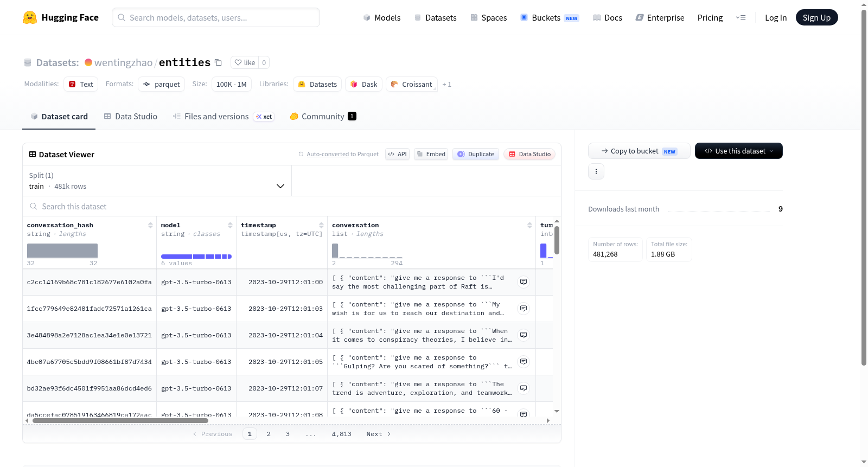Switch to the Data Studio tab
The width and height of the screenshot is (868, 467).
[131, 117]
